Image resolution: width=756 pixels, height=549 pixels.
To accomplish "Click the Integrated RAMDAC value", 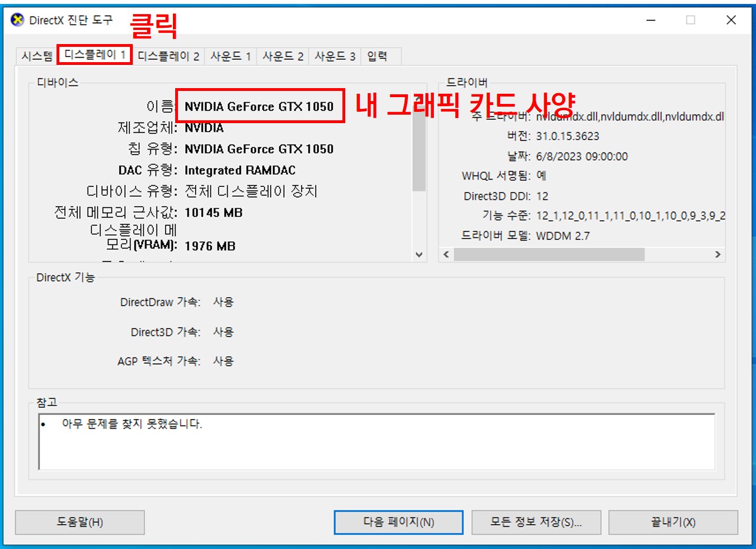I will [x=240, y=171].
